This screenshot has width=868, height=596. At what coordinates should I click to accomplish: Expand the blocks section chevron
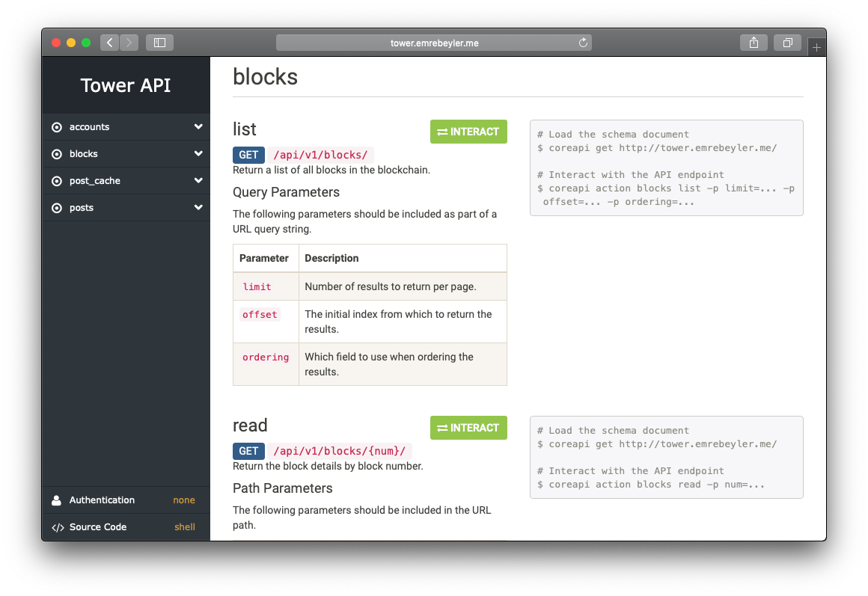(198, 153)
